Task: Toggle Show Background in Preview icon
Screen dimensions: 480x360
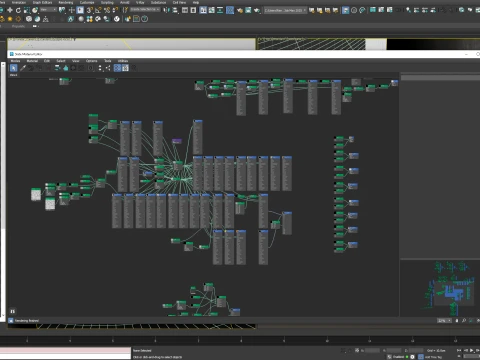Action: click(125, 68)
